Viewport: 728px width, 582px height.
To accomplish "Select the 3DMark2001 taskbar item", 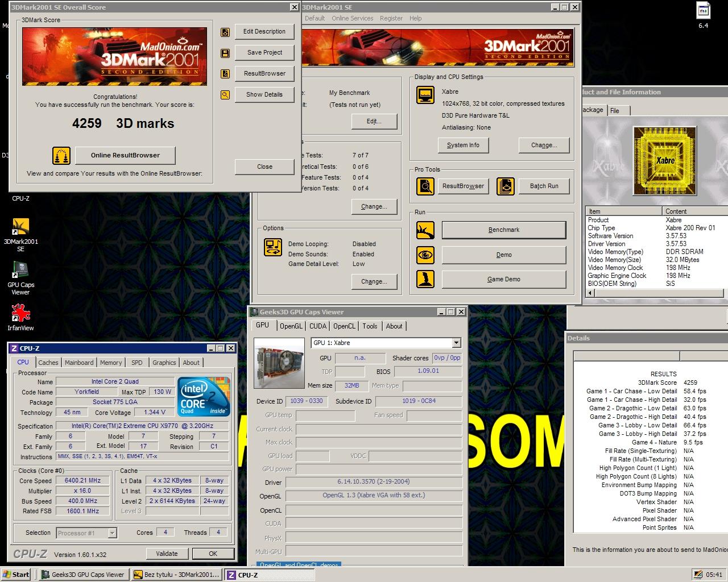I will tap(176, 575).
